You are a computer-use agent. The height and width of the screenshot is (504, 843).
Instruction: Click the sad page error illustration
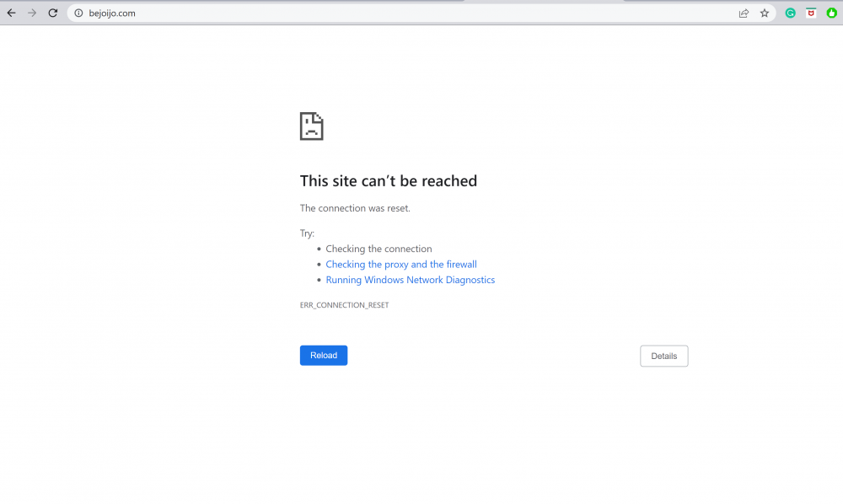tap(311, 126)
